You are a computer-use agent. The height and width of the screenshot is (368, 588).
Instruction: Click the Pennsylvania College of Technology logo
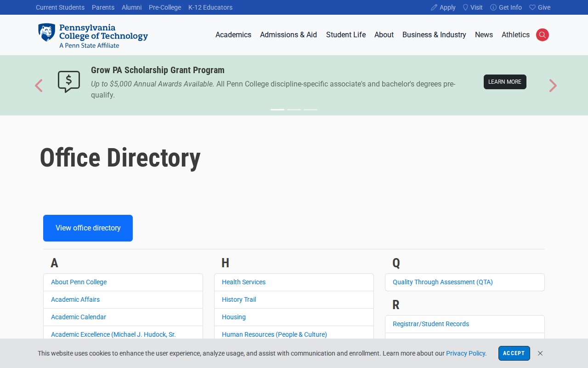point(93,36)
